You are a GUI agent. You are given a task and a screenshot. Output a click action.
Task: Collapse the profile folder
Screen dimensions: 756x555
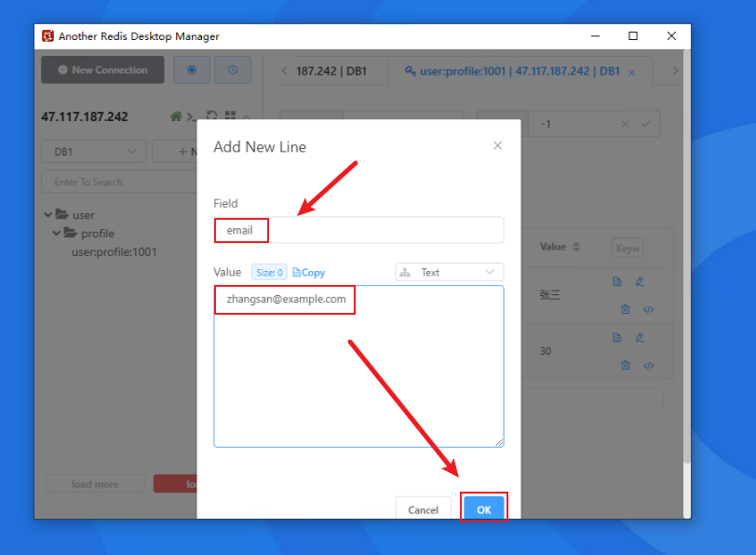pyautogui.click(x=57, y=234)
